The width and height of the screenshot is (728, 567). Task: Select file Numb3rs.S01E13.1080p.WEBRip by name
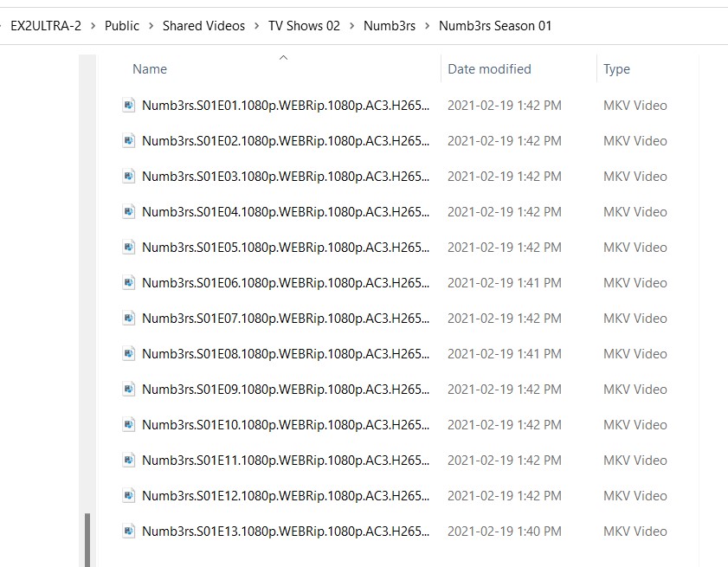pos(286,532)
